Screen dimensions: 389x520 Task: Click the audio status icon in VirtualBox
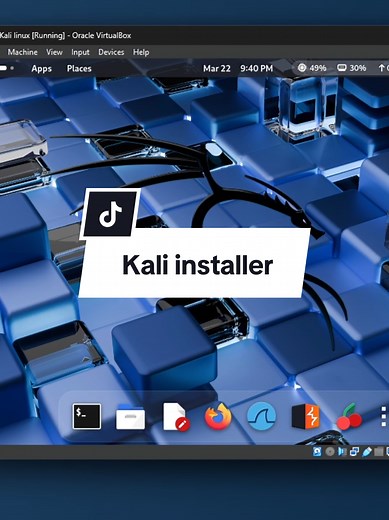(342, 452)
